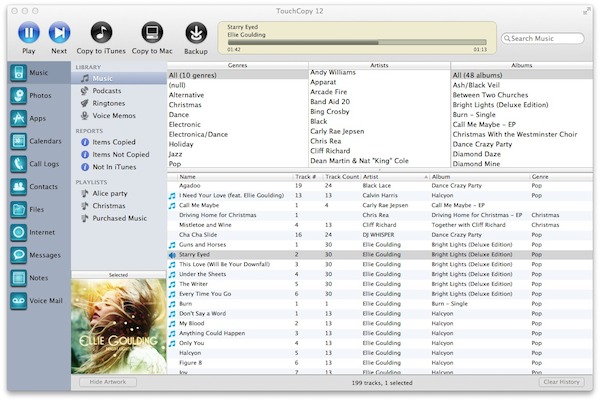Click the Copy to iTunes icon
The height and width of the screenshot is (401, 600).
101,33
